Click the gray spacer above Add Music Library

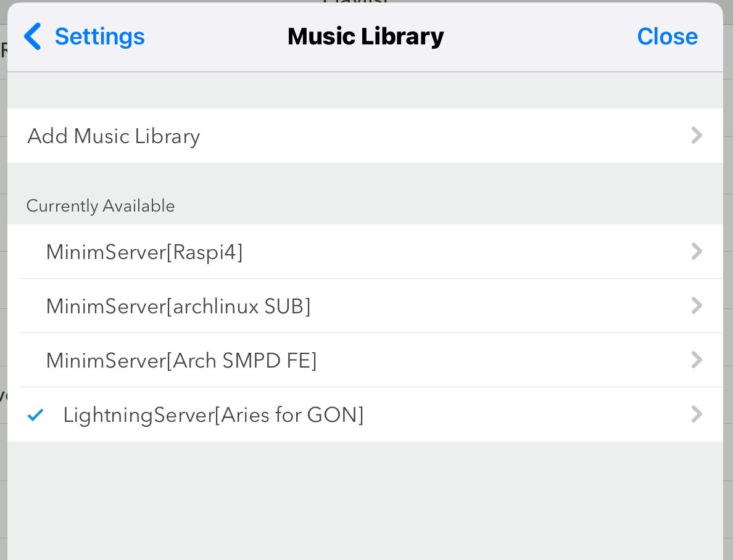point(365,91)
